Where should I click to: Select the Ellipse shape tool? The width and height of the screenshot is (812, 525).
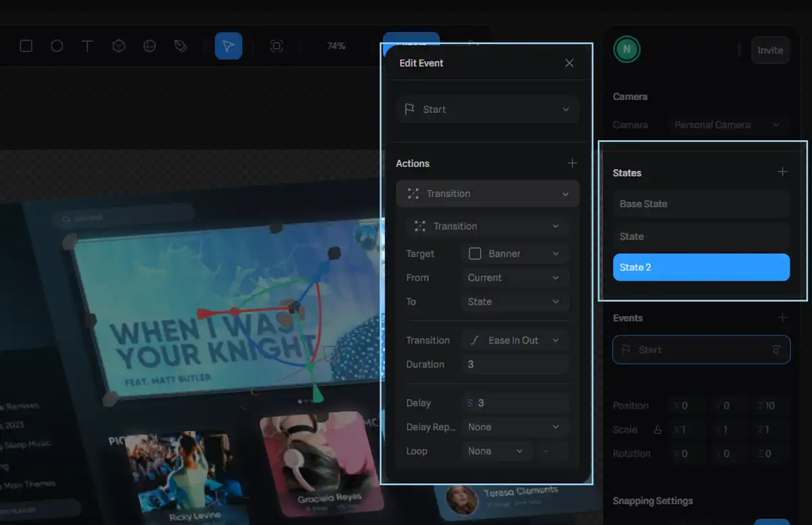pos(57,46)
